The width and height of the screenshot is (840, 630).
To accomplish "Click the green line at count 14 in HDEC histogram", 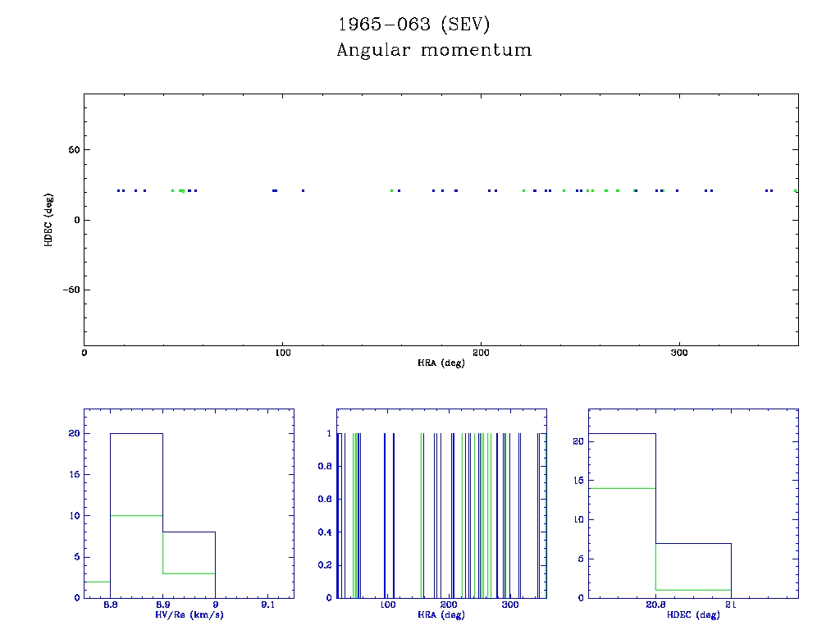I will 622,488.
